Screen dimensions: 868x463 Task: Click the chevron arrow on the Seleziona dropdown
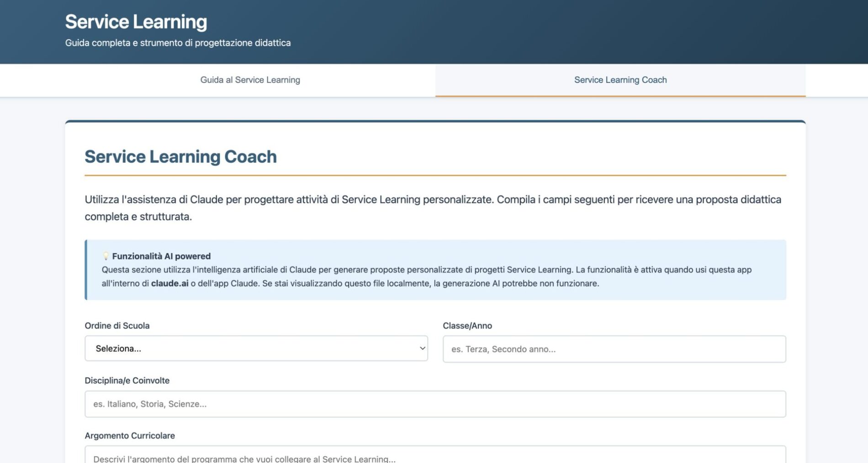[422, 348]
